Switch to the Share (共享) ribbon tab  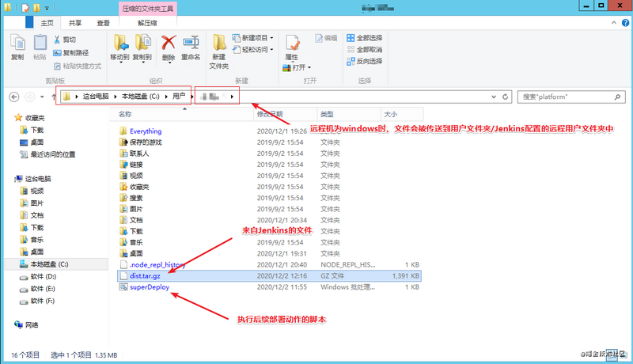[75, 23]
